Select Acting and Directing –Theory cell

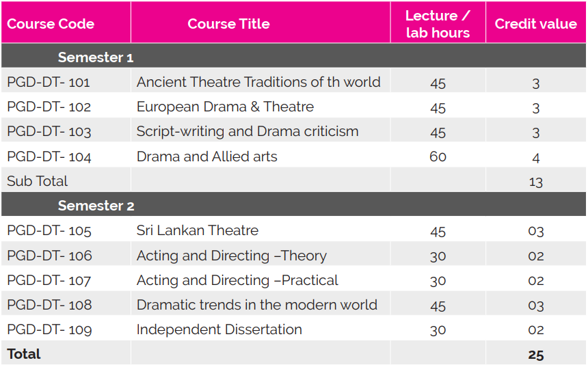tap(232, 256)
